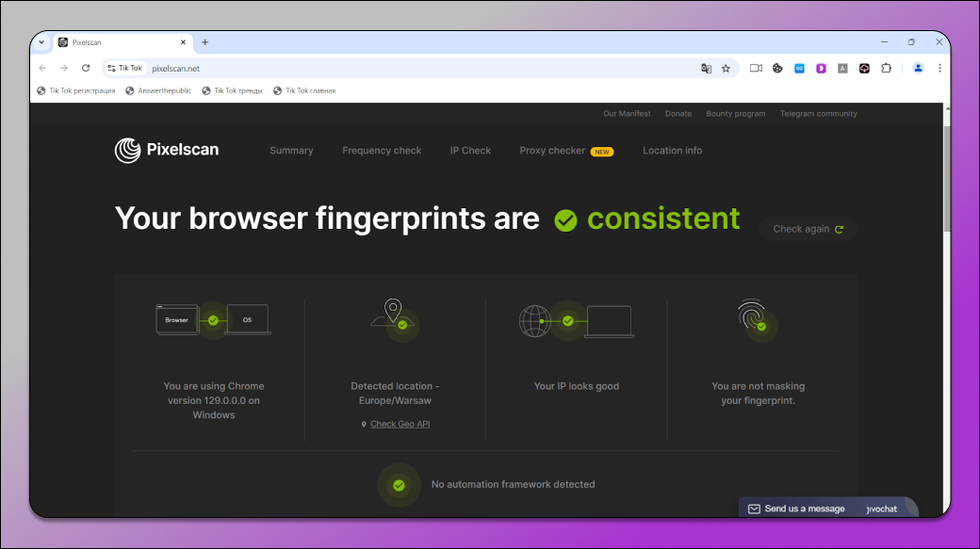The height and width of the screenshot is (549, 980).
Task: Open the Google Translate icon in address bar
Action: [706, 69]
